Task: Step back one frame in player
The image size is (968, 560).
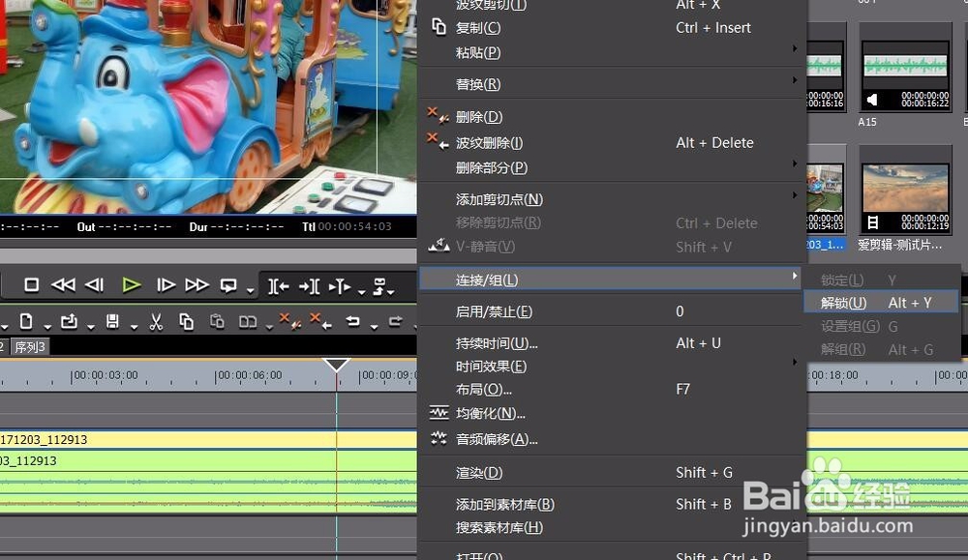Action: 95,285
